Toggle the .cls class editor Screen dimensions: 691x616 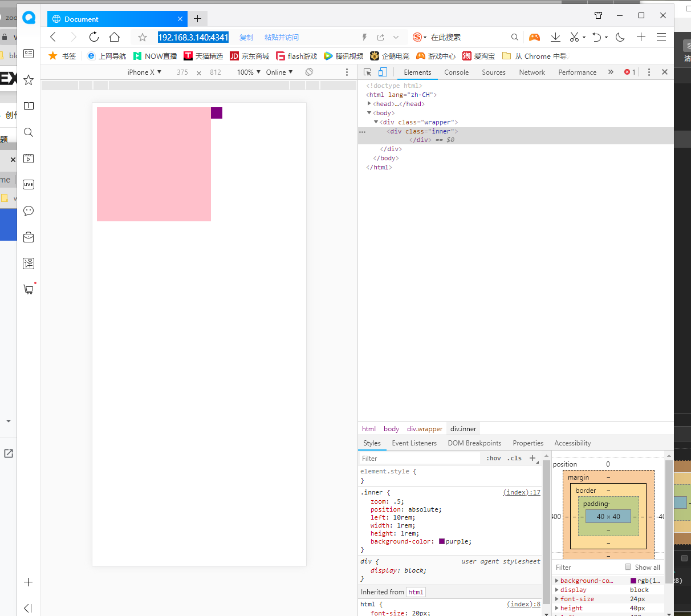pos(514,458)
